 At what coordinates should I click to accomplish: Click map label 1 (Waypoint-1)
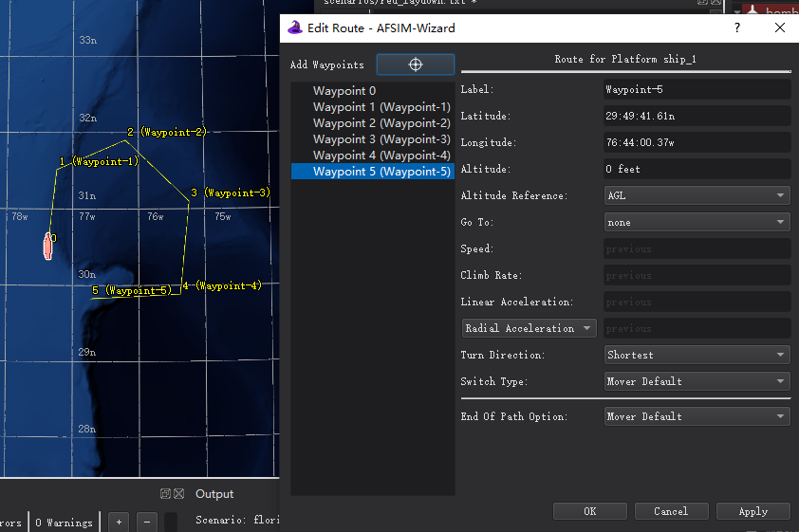pos(99,161)
